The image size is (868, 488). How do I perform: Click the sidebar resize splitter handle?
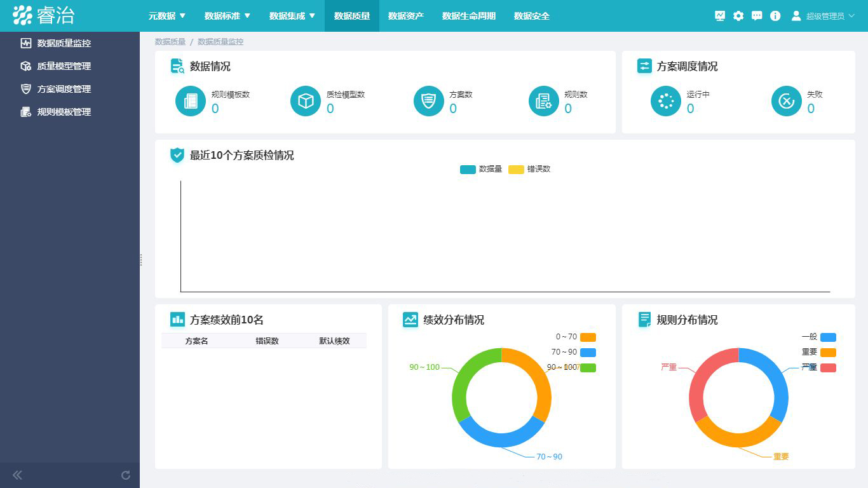coord(140,259)
